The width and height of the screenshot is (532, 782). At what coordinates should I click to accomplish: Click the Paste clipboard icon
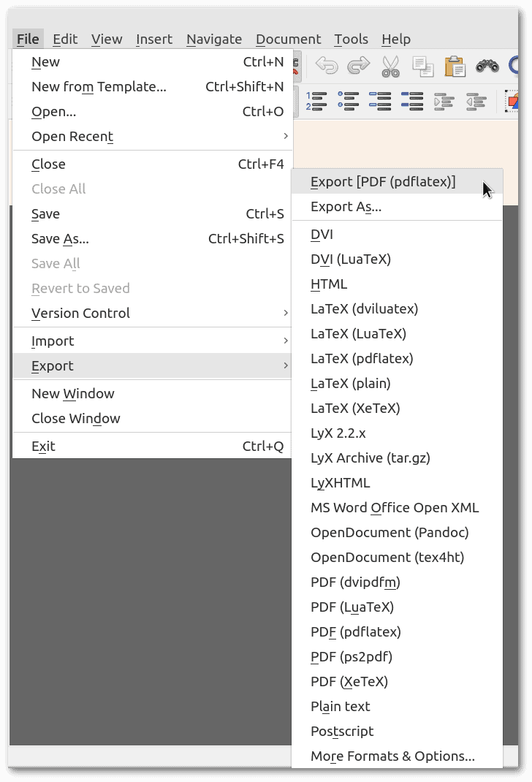[455, 65]
